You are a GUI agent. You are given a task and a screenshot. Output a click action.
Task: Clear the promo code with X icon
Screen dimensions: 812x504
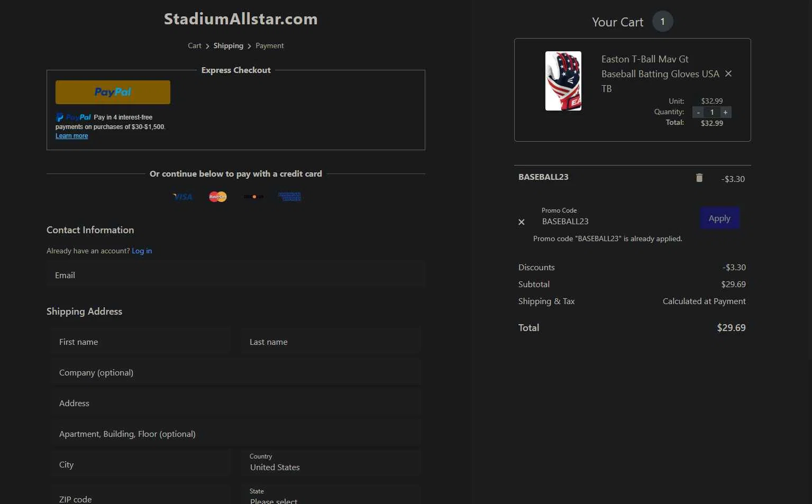tap(522, 222)
